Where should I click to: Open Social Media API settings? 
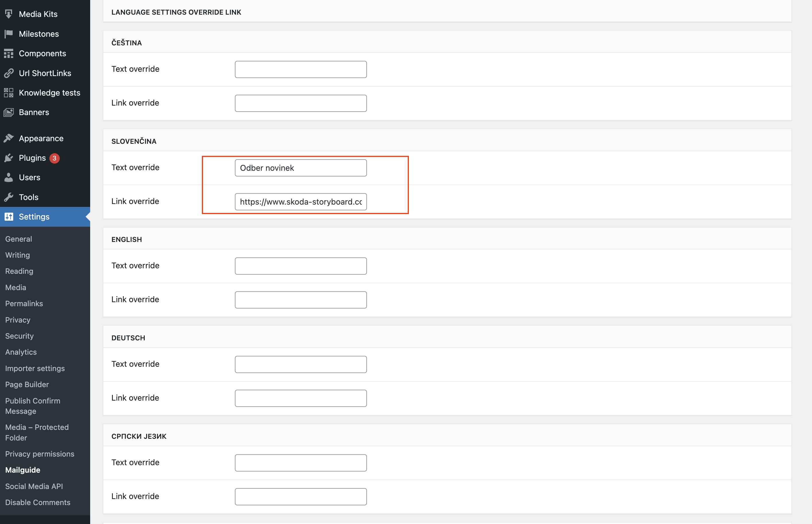pos(34,486)
